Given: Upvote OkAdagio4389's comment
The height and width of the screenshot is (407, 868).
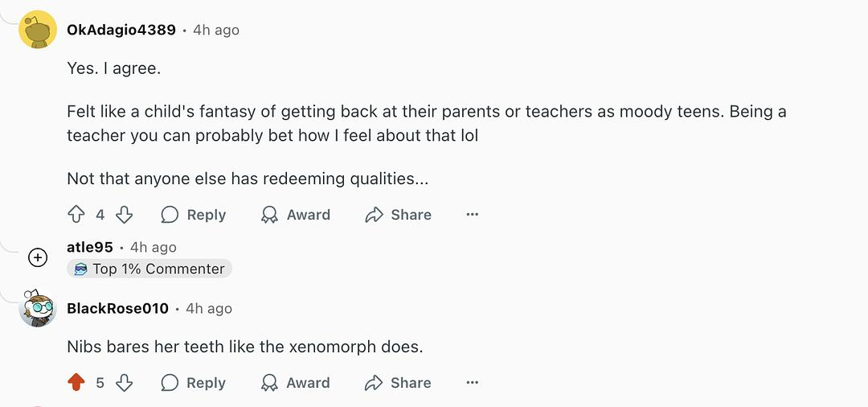Looking at the screenshot, I should (x=76, y=215).
